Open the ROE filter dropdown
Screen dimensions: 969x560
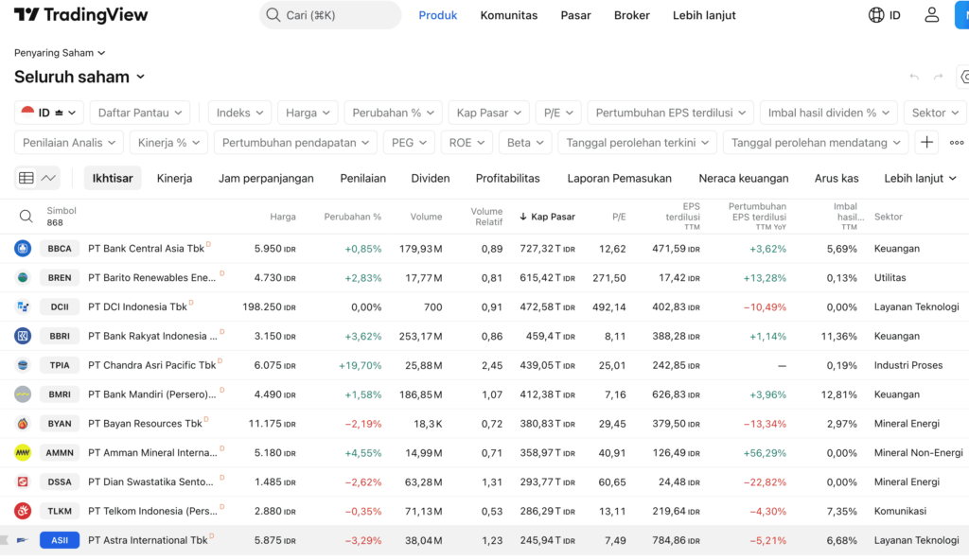pos(467,142)
